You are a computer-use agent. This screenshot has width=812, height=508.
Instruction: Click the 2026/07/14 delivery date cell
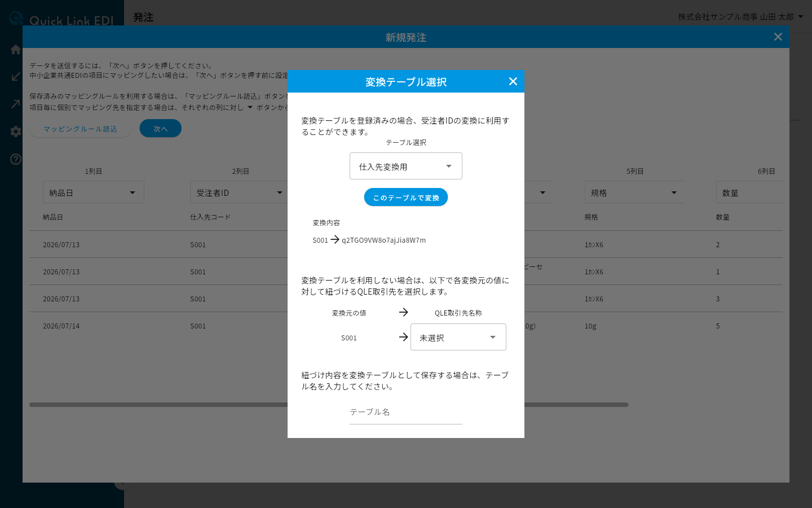[61, 326]
